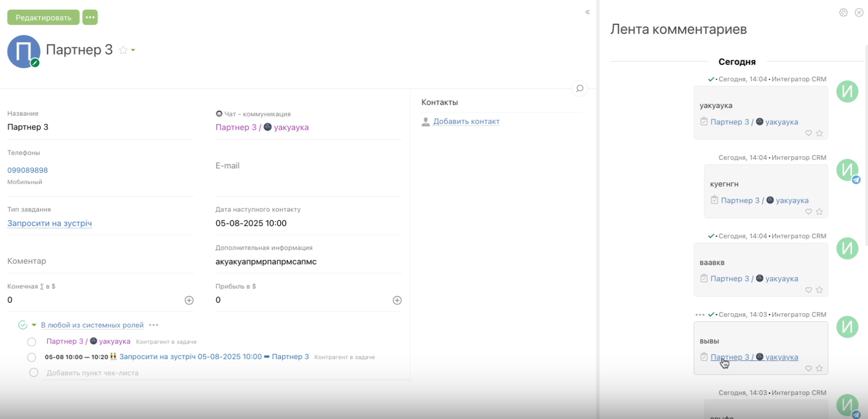Open the three-dots menu on the 'вывы' comment

(x=699, y=315)
